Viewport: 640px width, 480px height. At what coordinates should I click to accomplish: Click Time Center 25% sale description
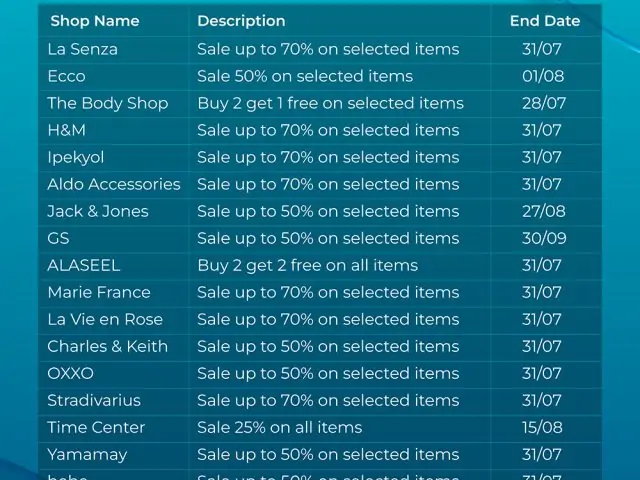(280, 428)
